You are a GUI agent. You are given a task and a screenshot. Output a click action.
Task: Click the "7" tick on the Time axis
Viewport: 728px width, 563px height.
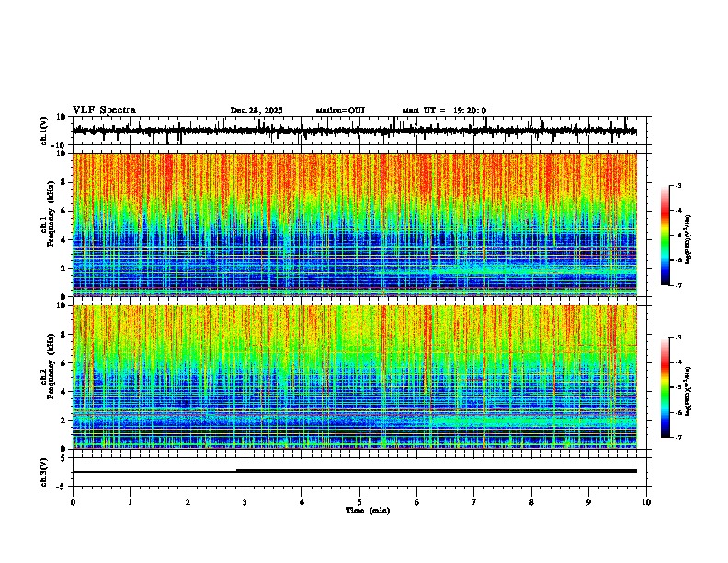pos(474,502)
